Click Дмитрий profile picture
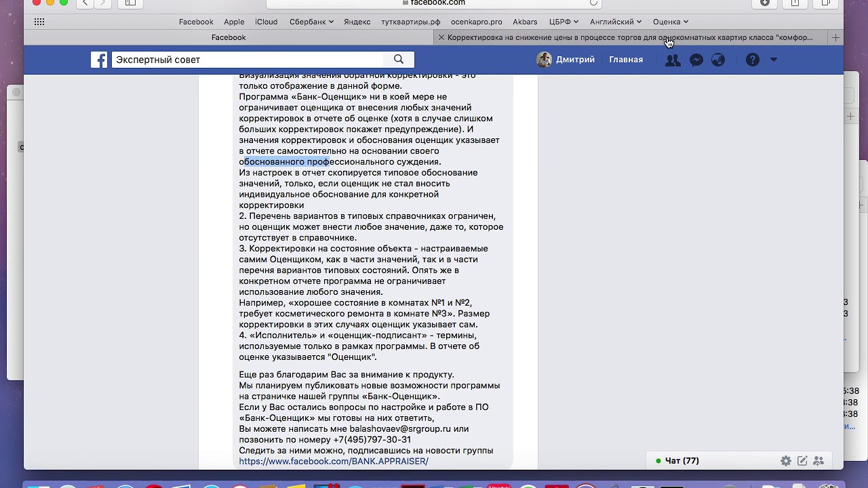Viewport: 868px width, 488px height. click(x=544, y=60)
